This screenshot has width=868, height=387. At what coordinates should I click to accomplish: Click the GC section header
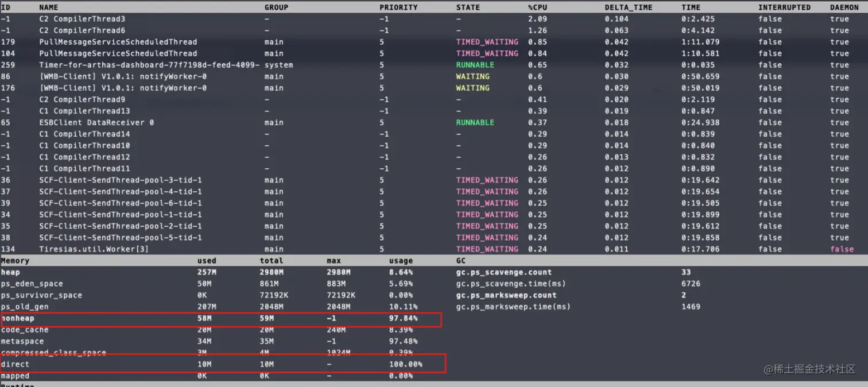coord(460,260)
